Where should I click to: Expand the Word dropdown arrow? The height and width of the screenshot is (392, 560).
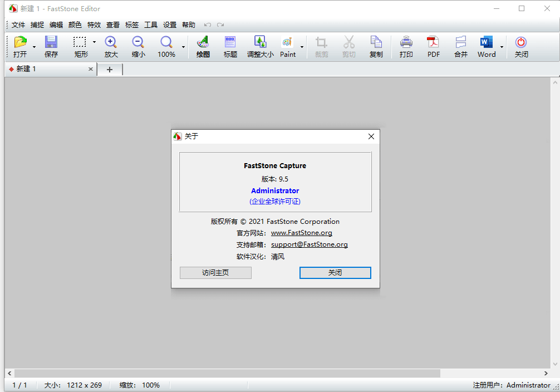(502, 47)
